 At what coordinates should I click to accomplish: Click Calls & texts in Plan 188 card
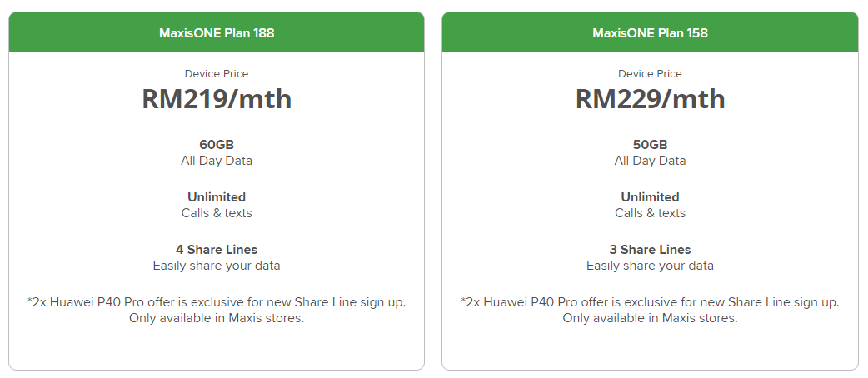[x=217, y=213]
